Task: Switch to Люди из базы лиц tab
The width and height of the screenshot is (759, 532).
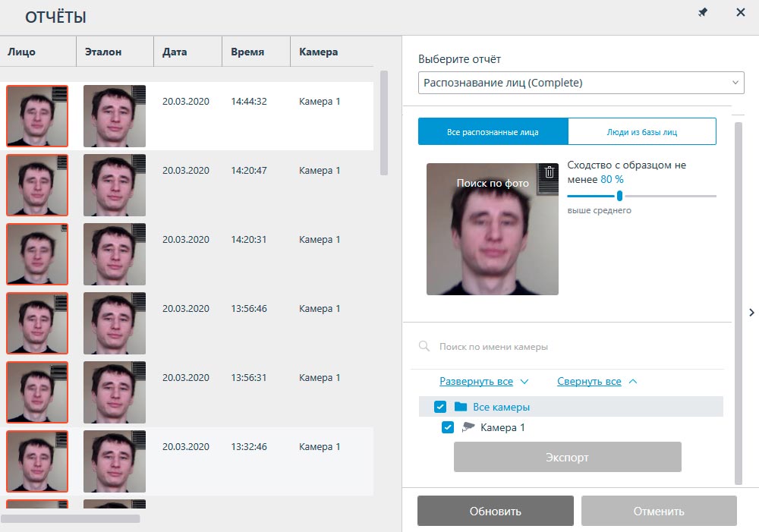Action: (641, 131)
